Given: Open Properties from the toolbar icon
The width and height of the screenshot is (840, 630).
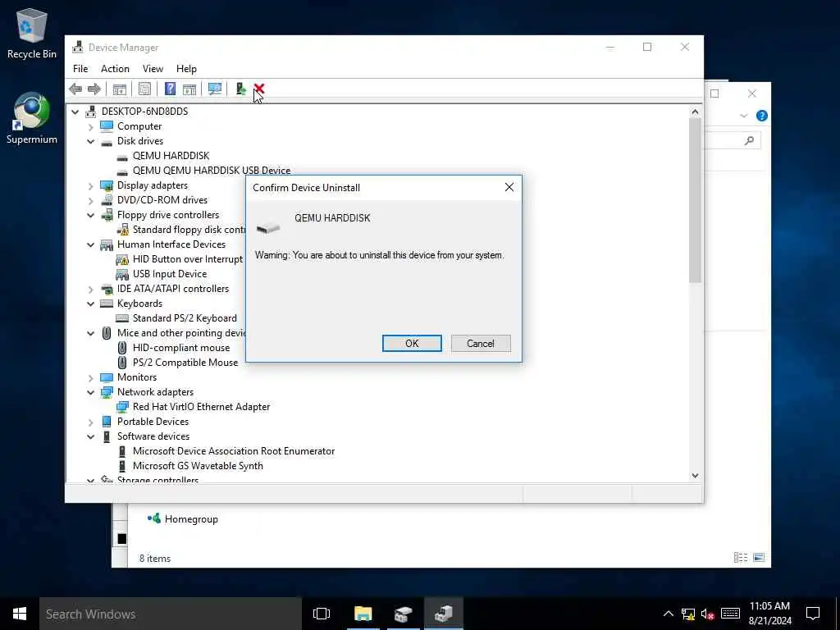Looking at the screenshot, I should pyautogui.click(x=144, y=89).
